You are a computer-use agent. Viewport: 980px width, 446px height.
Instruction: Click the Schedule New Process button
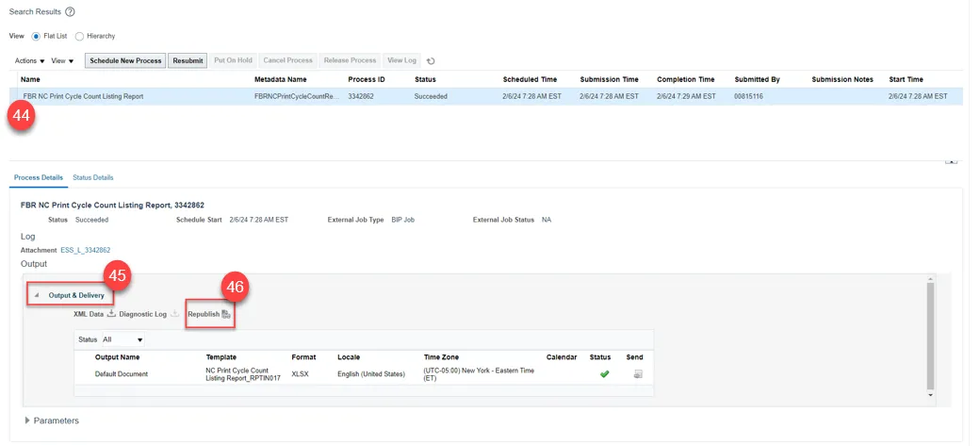(x=125, y=60)
